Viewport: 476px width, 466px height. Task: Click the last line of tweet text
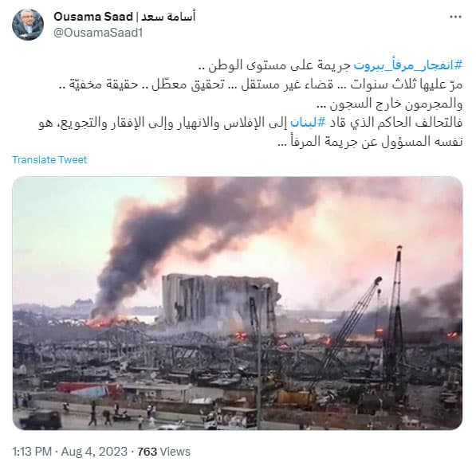370,142
